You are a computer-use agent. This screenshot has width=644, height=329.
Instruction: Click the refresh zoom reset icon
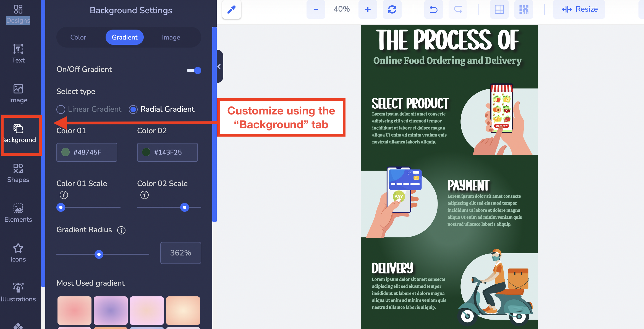coord(392,10)
